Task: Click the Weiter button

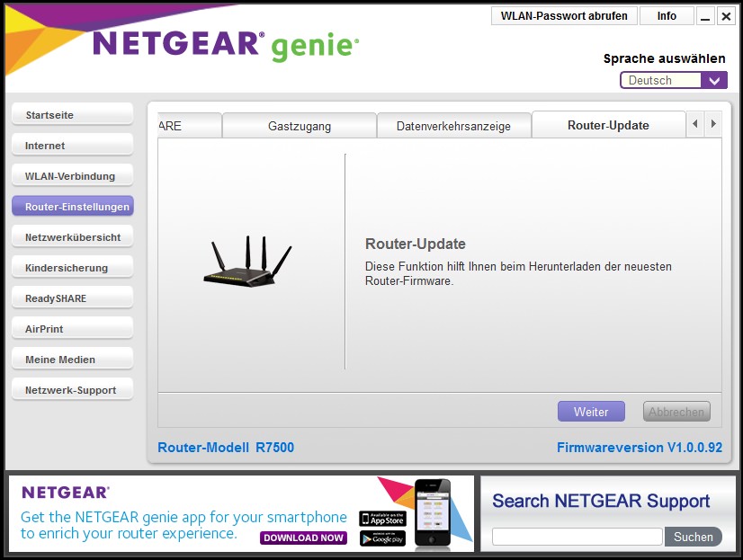Action: tap(591, 412)
